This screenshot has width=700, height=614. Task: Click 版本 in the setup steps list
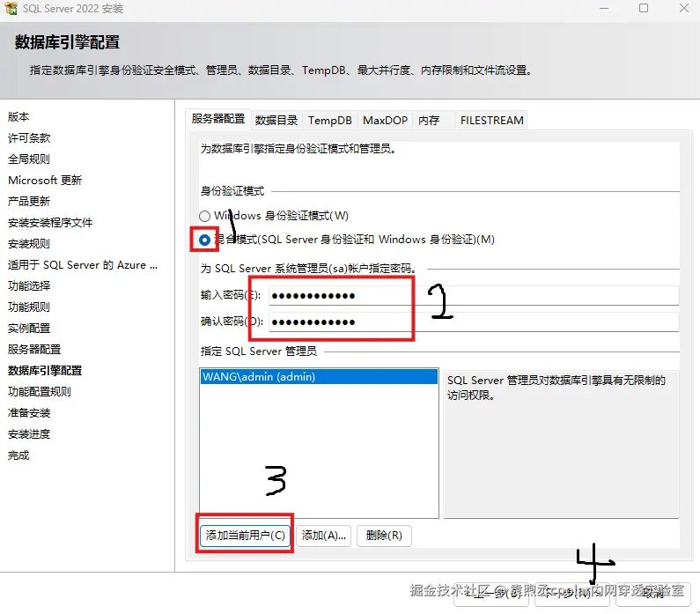pyautogui.click(x=18, y=117)
